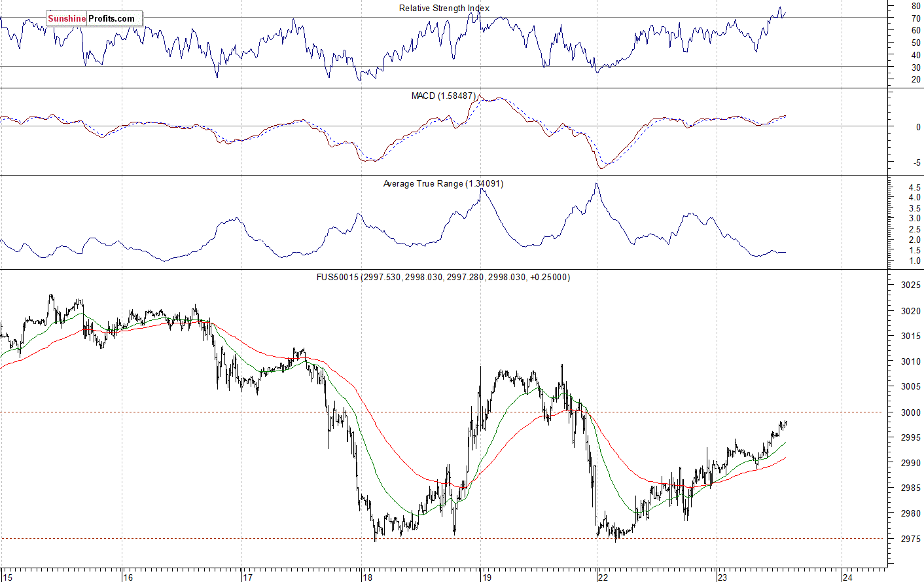Select date 18 on the time axis

(x=367, y=577)
